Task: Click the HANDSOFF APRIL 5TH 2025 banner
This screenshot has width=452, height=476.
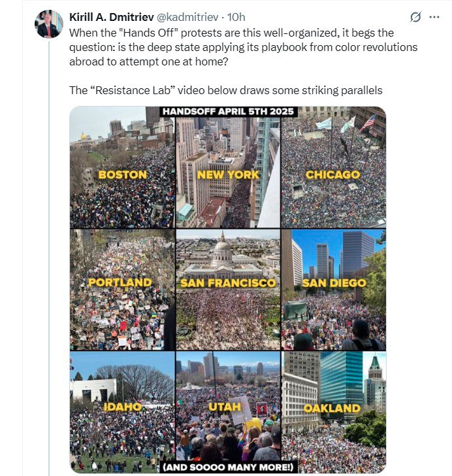Action: [228, 111]
